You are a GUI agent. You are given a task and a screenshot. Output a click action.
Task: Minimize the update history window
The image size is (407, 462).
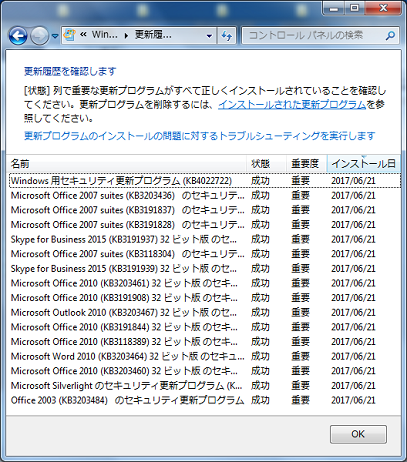tap(334, 8)
